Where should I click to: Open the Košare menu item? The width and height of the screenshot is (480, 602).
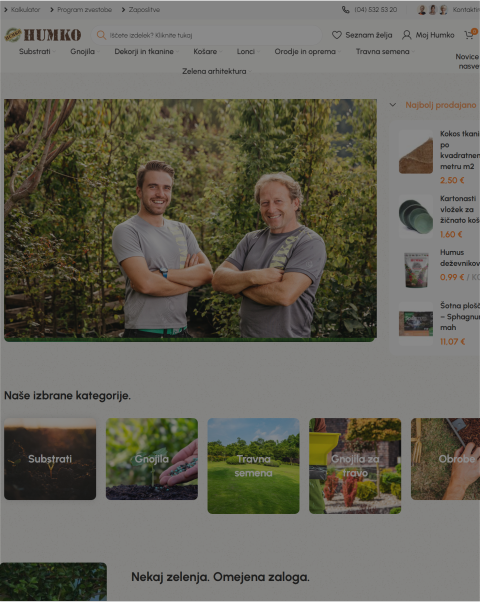(x=205, y=51)
